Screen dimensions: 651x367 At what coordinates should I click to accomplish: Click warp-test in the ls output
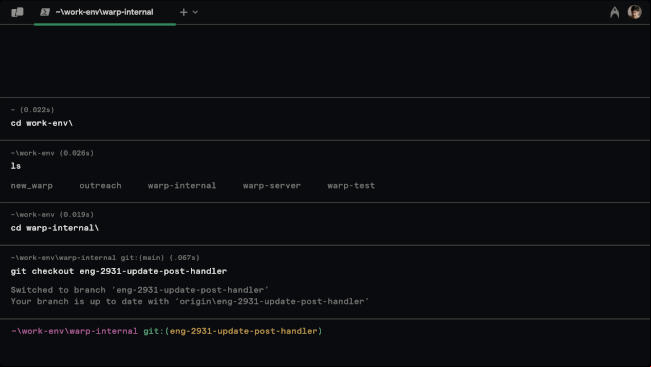pyautogui.click(x=351, y=186)
